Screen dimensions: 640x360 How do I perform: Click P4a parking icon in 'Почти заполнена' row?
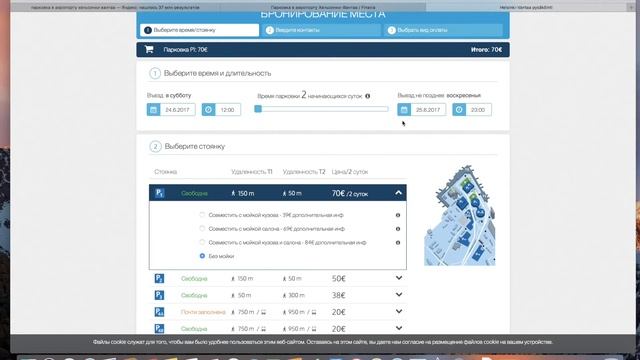159,312
